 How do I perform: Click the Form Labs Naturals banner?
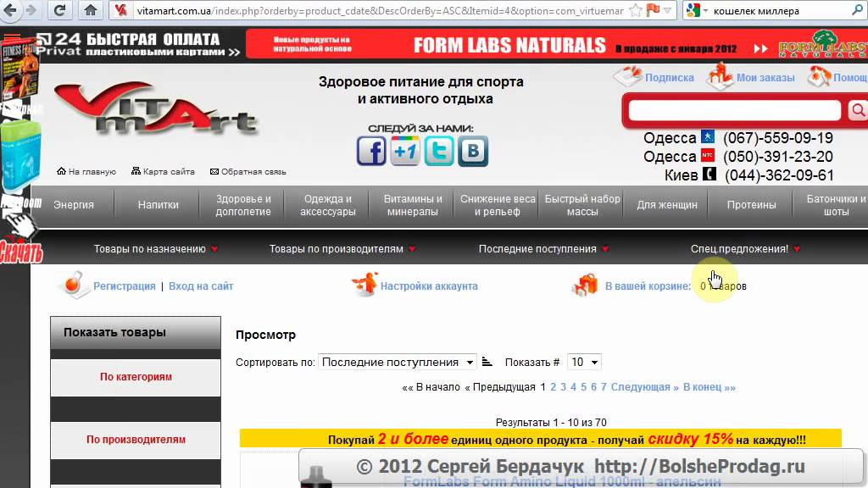[x=557, y=44]
